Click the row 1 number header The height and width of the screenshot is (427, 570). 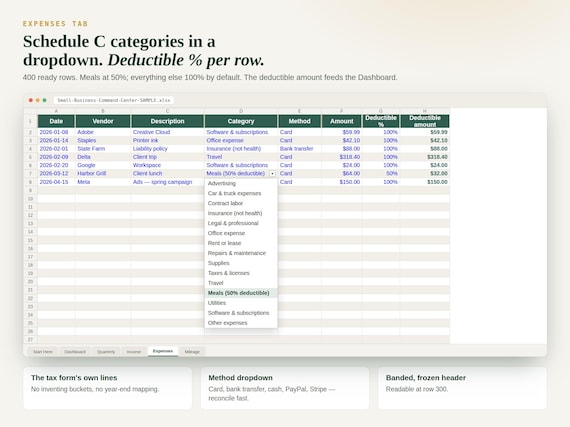(x=31, y=121)
